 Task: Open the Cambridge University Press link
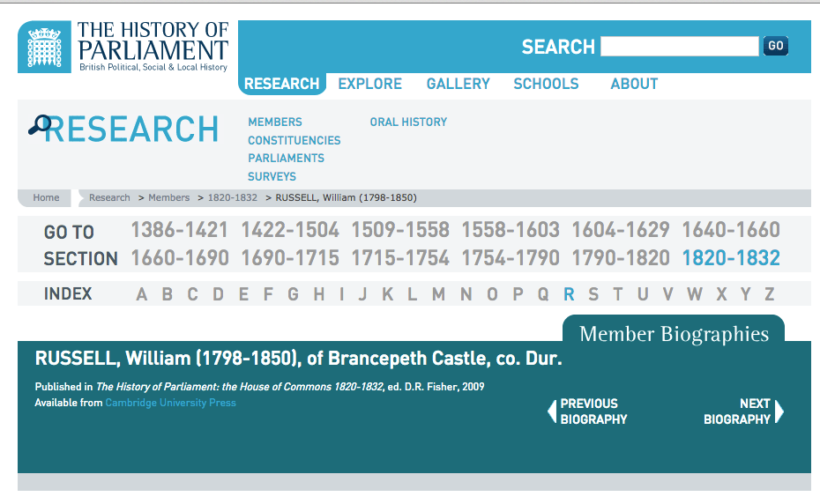[170, 403]
